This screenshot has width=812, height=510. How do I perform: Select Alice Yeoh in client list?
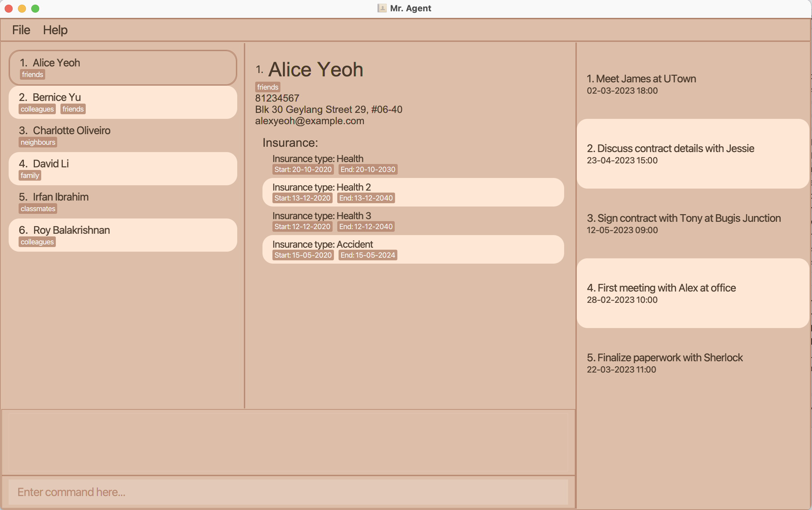(123, 68)
